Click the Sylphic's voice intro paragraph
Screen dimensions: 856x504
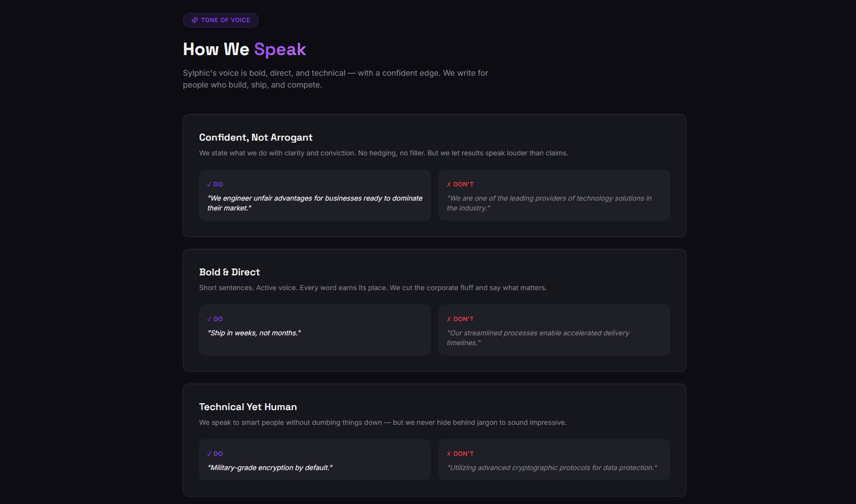coord(335,79)
